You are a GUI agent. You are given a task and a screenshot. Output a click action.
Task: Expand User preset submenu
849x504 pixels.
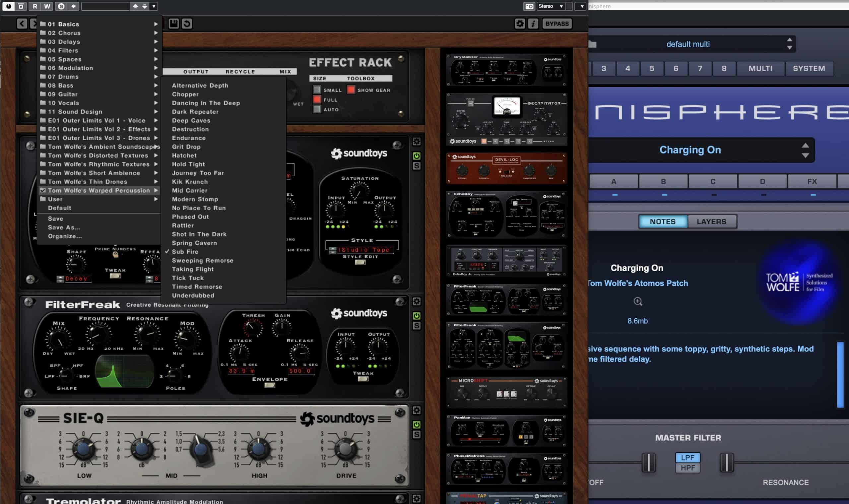tap(98, 199)
